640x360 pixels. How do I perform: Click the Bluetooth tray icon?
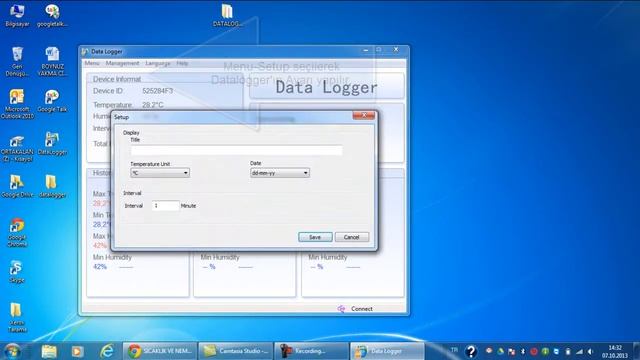(x=523, y=351)
